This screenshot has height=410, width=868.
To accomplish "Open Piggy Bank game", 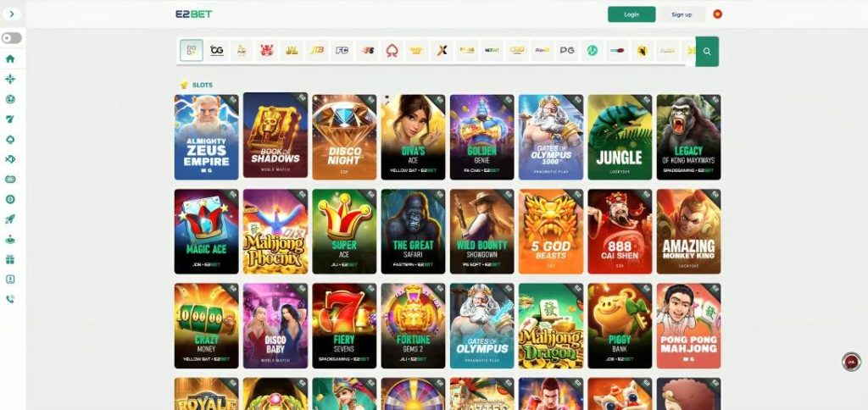I will click(620, 326).
